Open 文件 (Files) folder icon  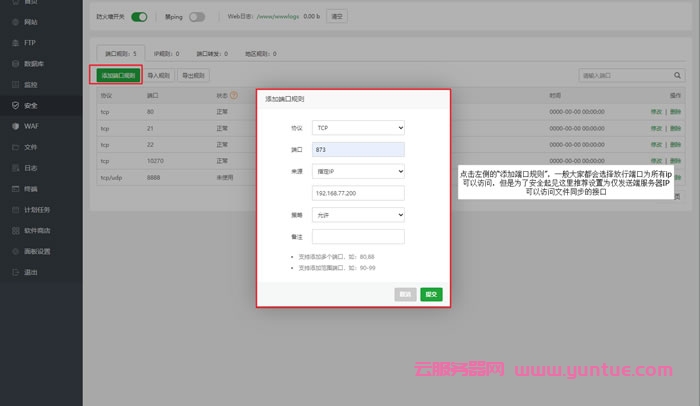(15, 147)
